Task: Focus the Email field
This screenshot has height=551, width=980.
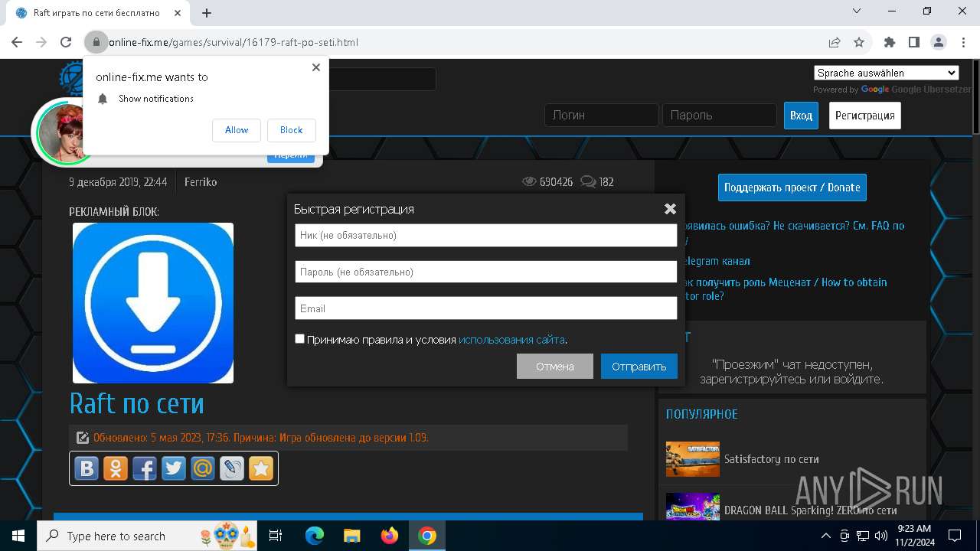Action: tap(486, 308)
